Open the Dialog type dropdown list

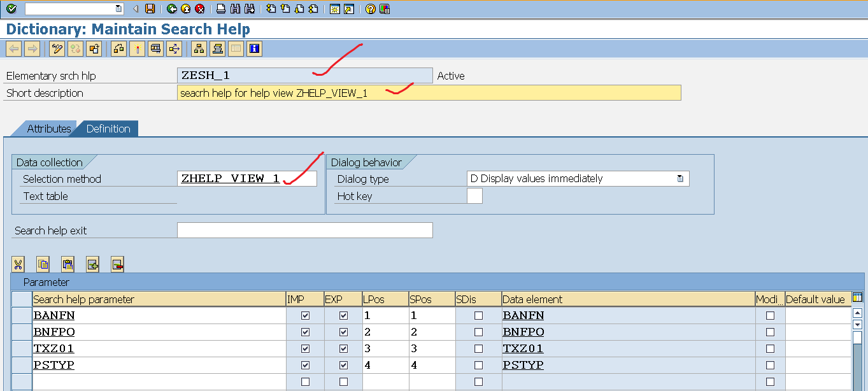[x=680, y=179]
